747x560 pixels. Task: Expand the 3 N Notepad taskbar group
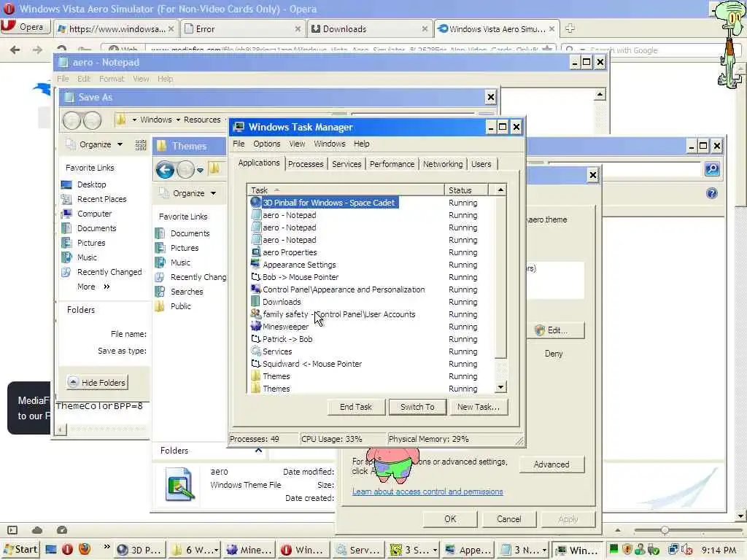(544, 551)
